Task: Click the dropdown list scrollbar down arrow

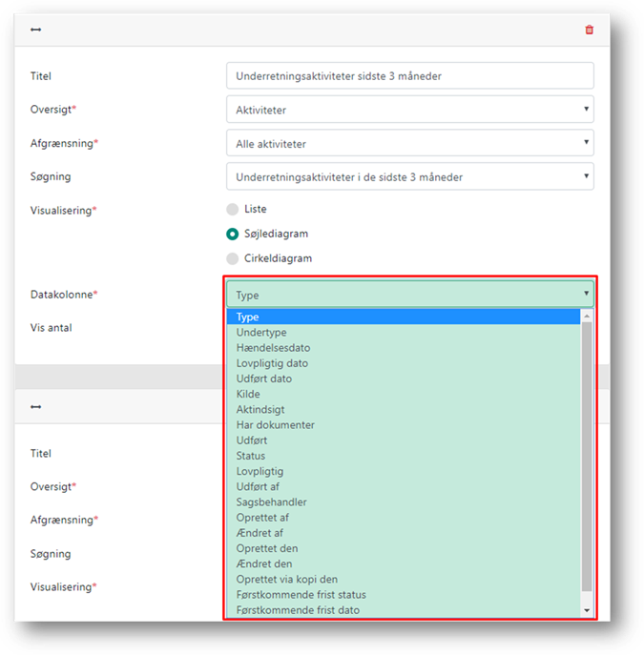Action: coord(587,609)
